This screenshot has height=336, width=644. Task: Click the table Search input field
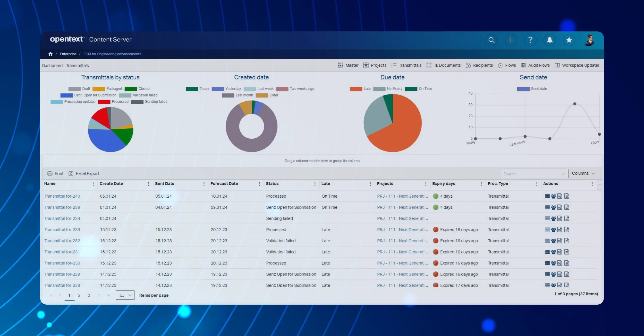[x=531, y=174]
